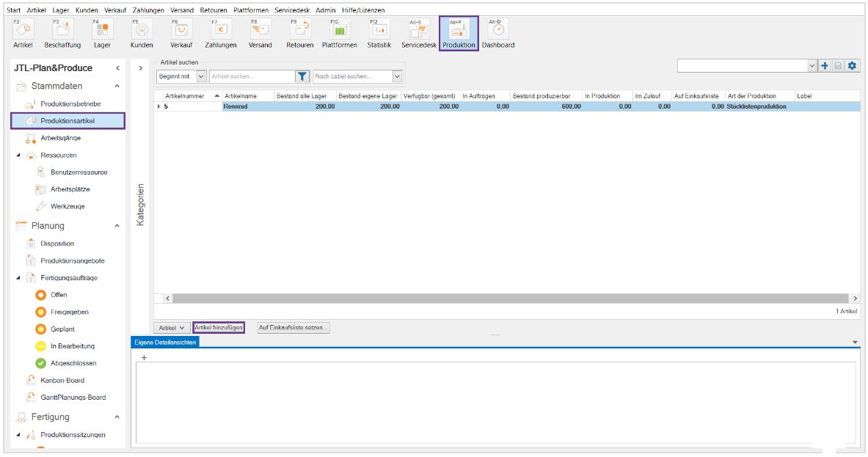This screenshot has width=868, height=457.
Task: Open the Retouren toolbar icon
Action: tap(300, 33)
